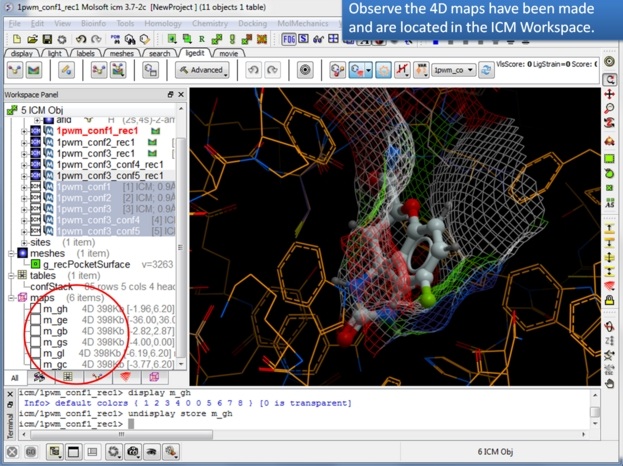The width and height of the screenshot is (623, 466).
Task: Click the pencil edit ligand icon
Action: 67,70
